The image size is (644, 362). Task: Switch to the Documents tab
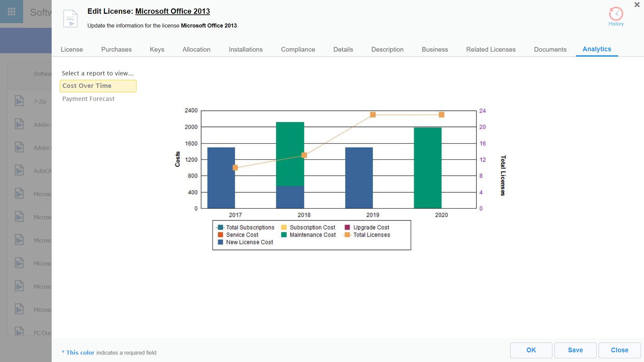tap(550, 49)
